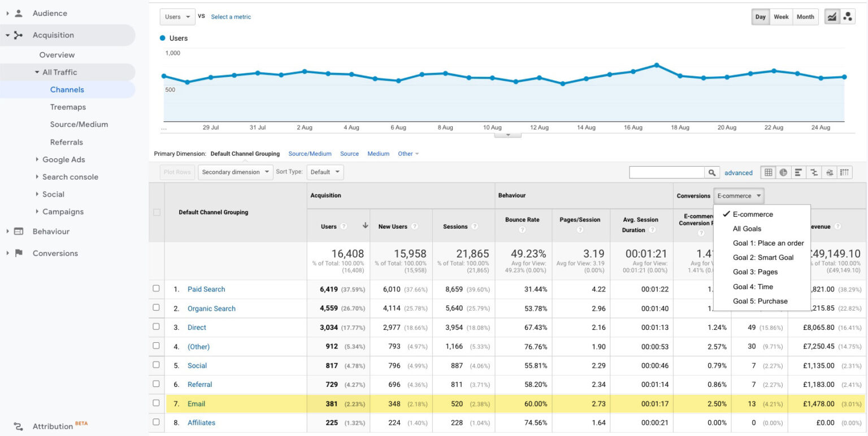Click the table search magnifier icon

coord(712,173)
